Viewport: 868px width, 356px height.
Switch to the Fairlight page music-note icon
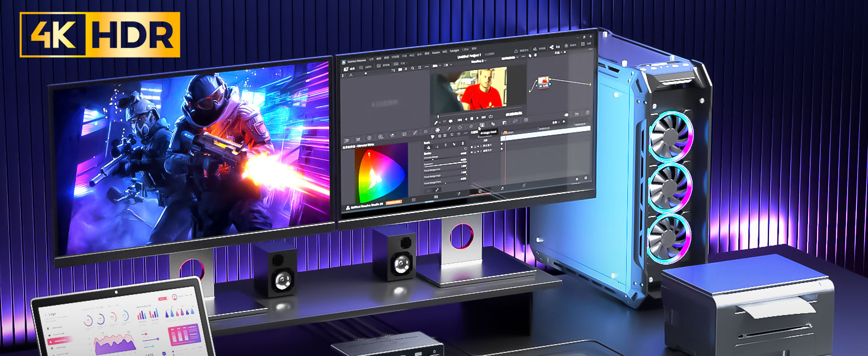502,188
